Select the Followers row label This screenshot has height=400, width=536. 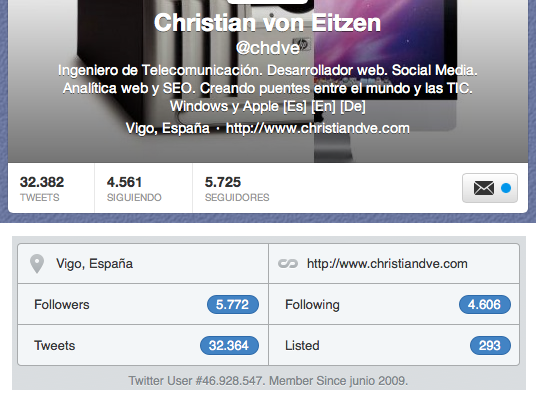click(62, 304)
